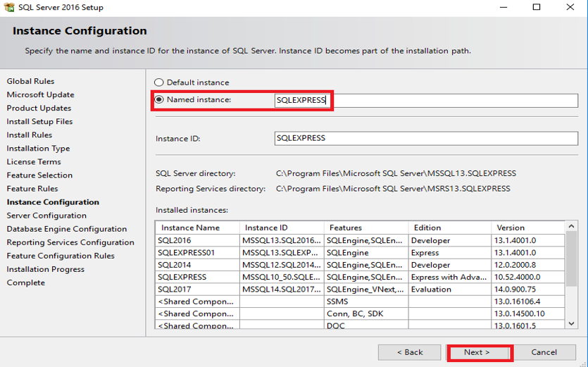Select the Default instance radio button
The width and height of the screenshot is (588, 367).
coord(159,82)
